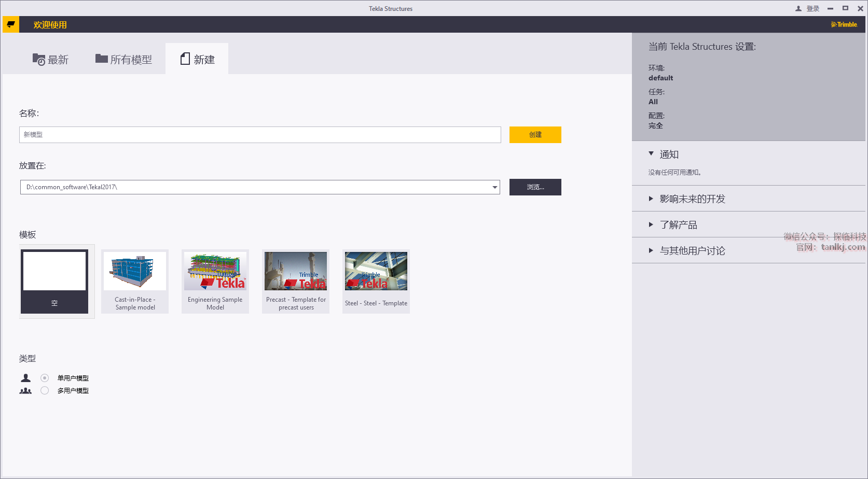Click the all models folder icon

(101, 59)
